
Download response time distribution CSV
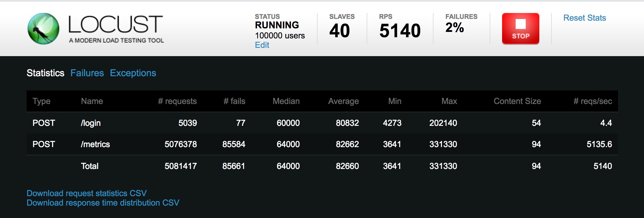pos(103,203)
